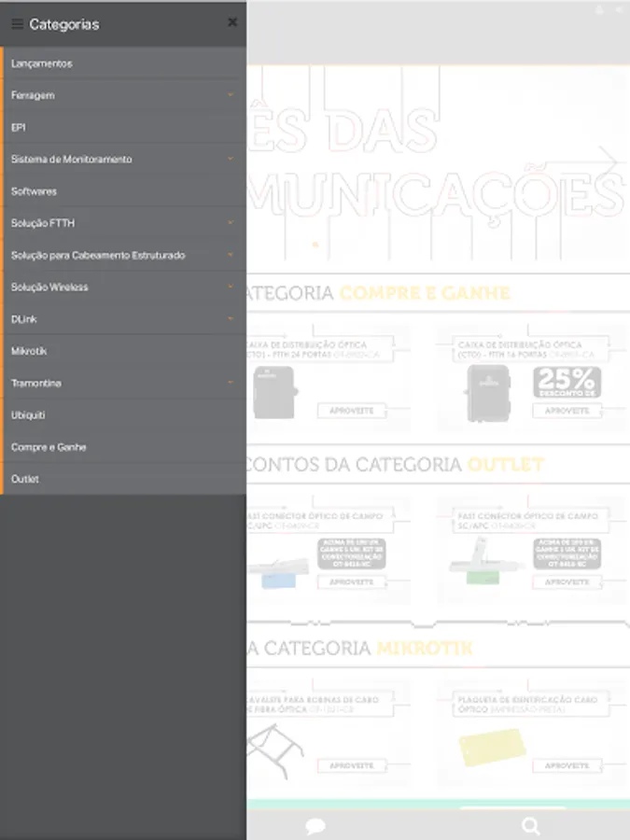Close the Categorias side menu
This screenshot has height=840, width=630.
point(232,22)
